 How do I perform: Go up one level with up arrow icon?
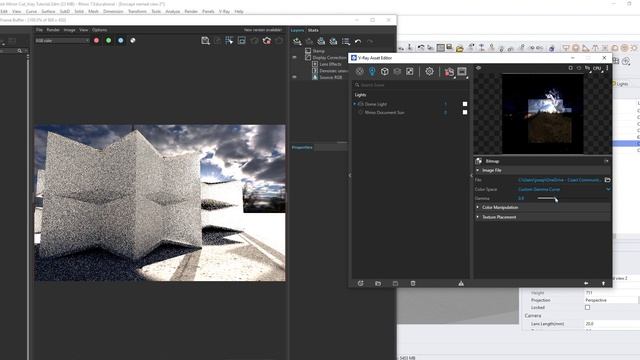(603, 283)
